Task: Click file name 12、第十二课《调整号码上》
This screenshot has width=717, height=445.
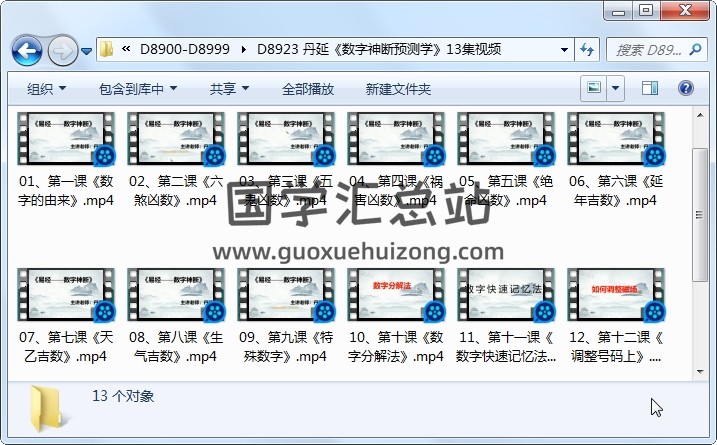Action: point(616,347)
